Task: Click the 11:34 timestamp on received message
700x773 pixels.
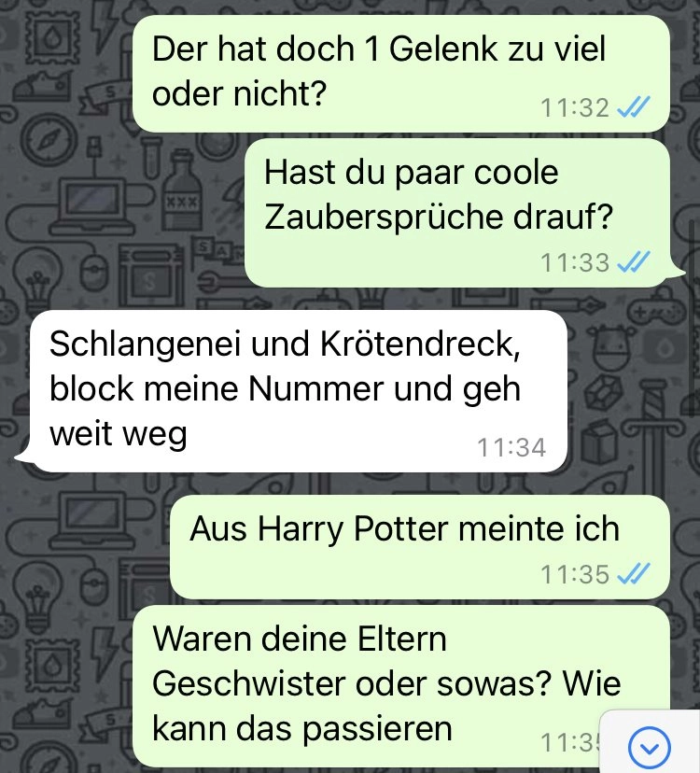Action: 511,447
